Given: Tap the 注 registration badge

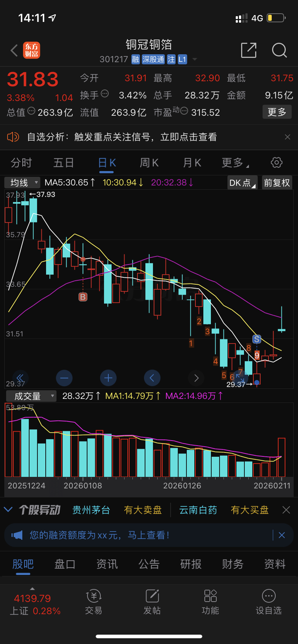Looking at the screenshot, I should click(x=171, y=59).
